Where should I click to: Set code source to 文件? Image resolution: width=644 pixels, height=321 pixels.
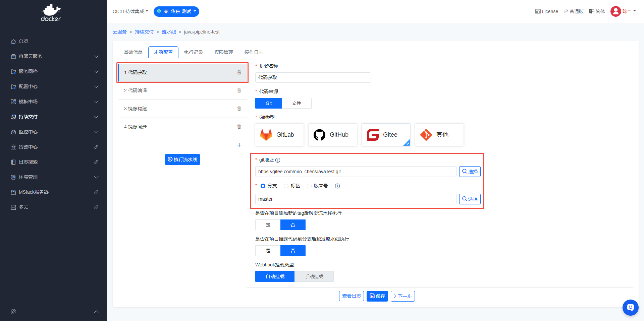click(297, 103)
